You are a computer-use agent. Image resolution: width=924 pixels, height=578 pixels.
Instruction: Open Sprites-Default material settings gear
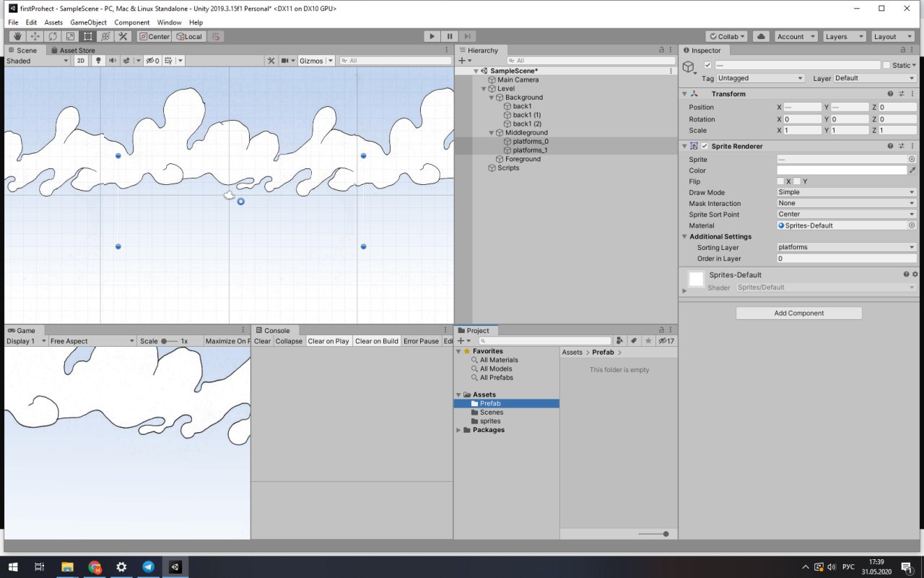click(x=915, y=275)
